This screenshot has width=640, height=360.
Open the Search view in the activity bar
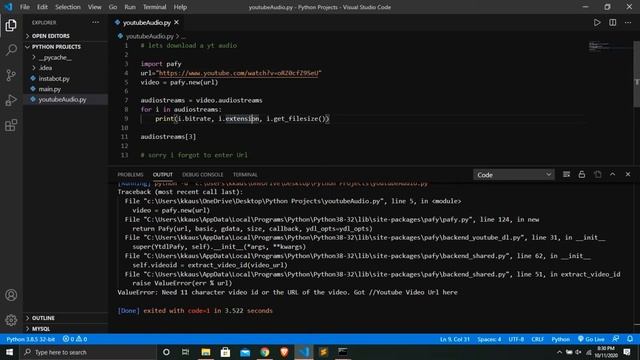pyautogui.click(x=11, y=50)
